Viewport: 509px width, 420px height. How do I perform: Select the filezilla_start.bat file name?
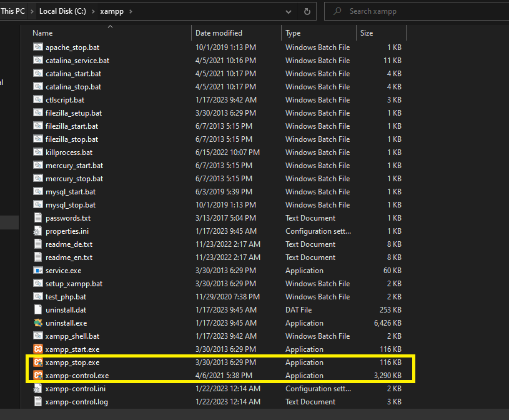pos(72,126)
